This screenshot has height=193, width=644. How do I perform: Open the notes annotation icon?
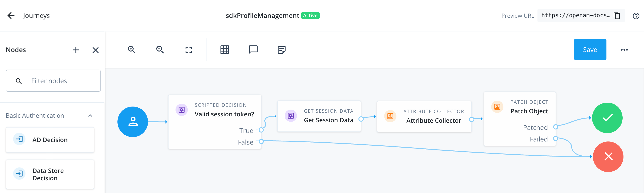click(x=281, y=50)
